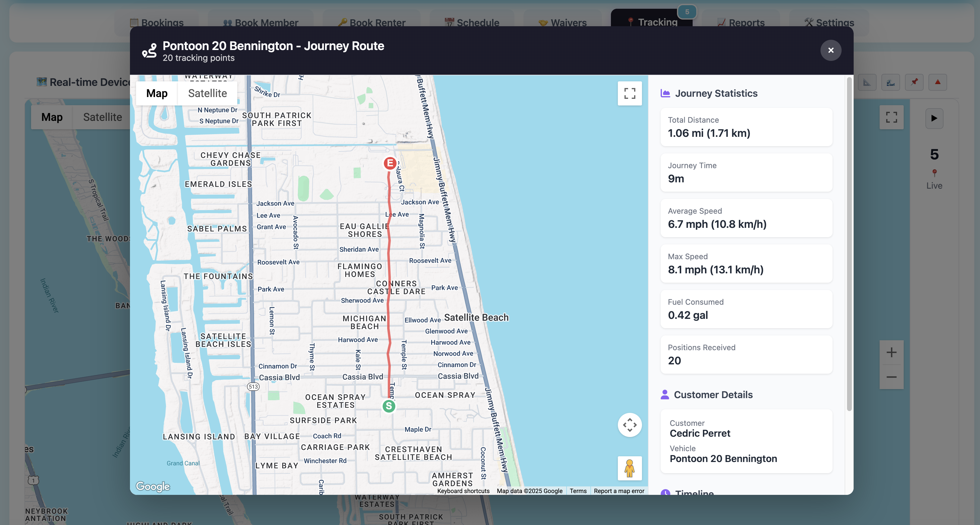
Task: Click Report a map error
Action: [x=619, y=491]
